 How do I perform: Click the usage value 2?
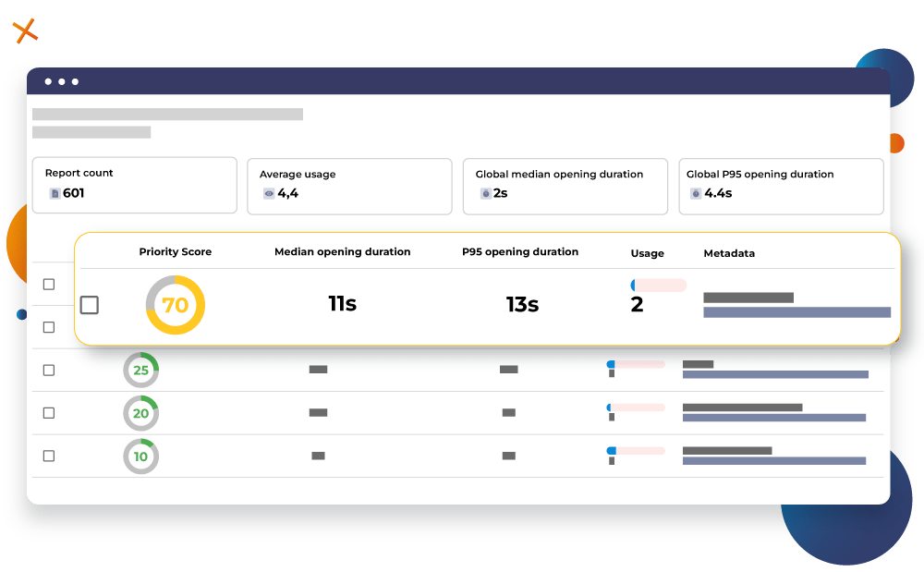637,304
